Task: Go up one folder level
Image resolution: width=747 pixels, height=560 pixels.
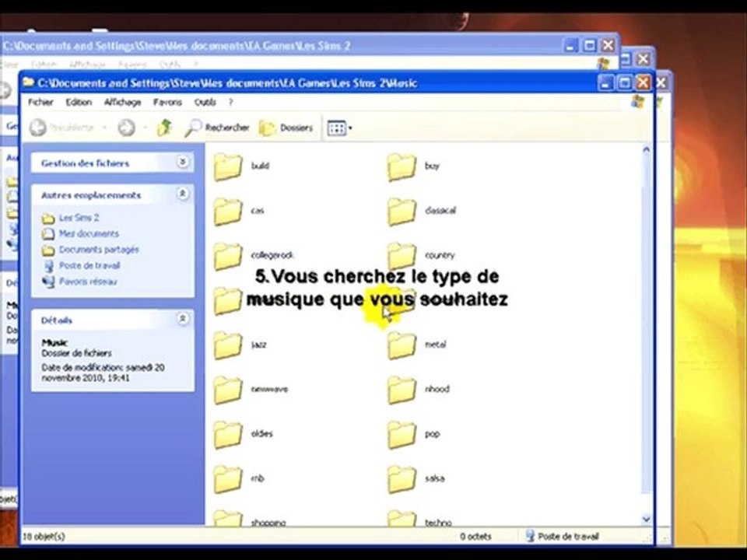Action: [x=164, y=128]
